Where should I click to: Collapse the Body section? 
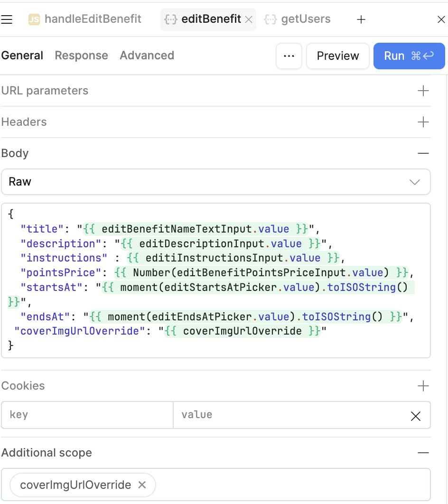pyautogui.click(x=423, y=153)
